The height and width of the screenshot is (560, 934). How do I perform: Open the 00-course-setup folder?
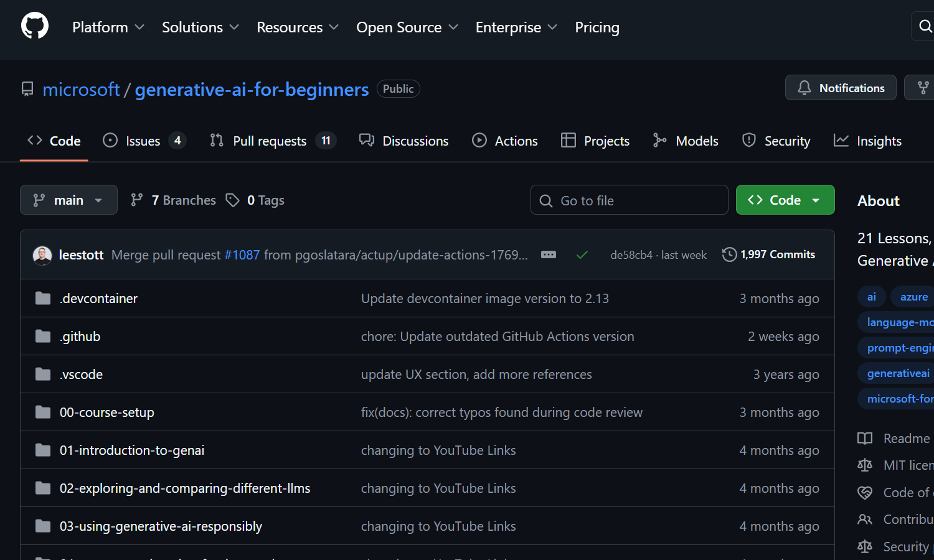point(106,413)
